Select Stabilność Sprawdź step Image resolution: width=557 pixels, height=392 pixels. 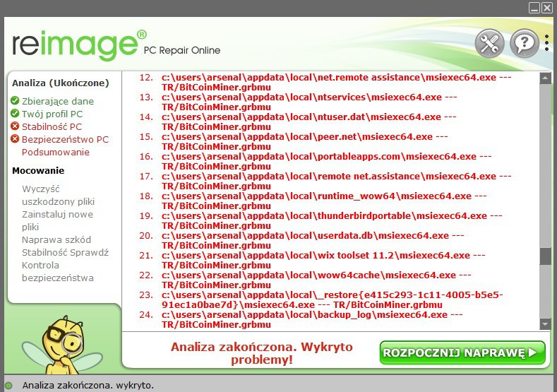tap(66, 253)
